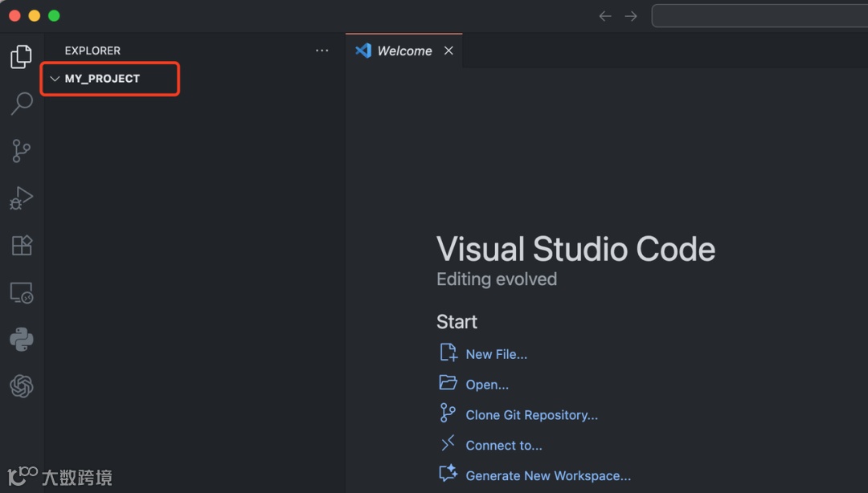The image size is (868, 493).
Task: Click the New File... link
Action: pyautogui.click(x=496, y=354)
